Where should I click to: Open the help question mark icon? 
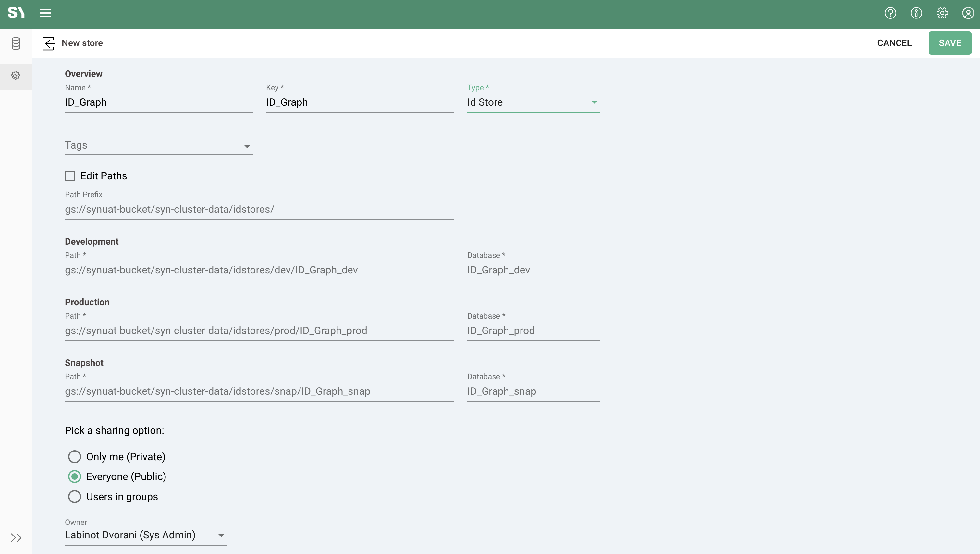[x=890, y=13]
